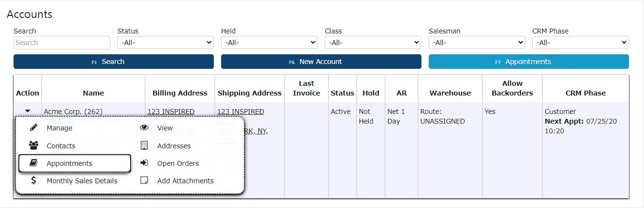Focus the Search text field

[x=62, y=43]
